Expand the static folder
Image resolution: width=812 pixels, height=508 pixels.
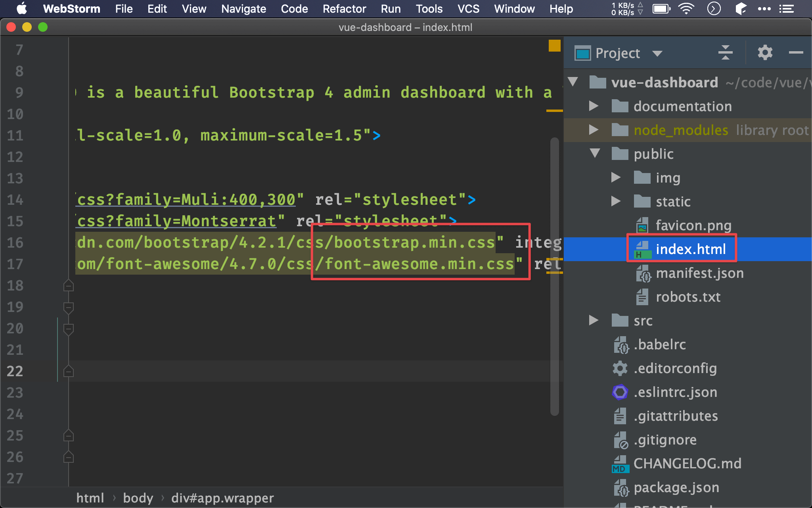click(x=616, y=201)
